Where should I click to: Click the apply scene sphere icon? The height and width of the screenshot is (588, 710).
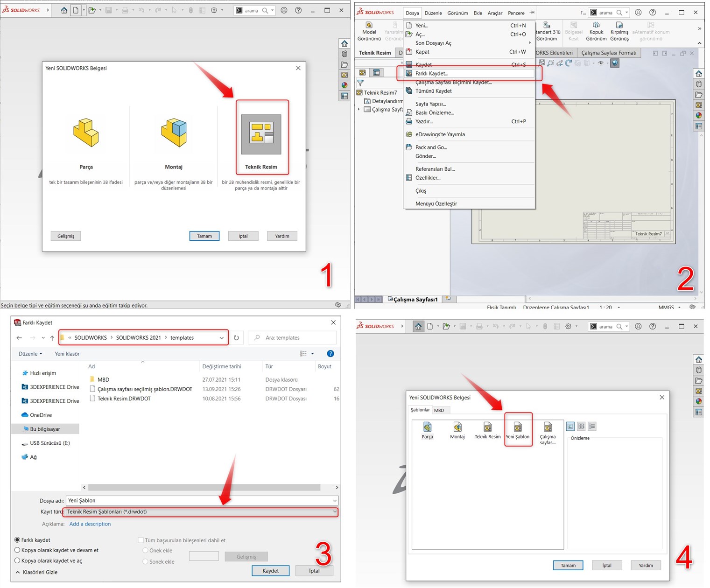coord(615,63)
